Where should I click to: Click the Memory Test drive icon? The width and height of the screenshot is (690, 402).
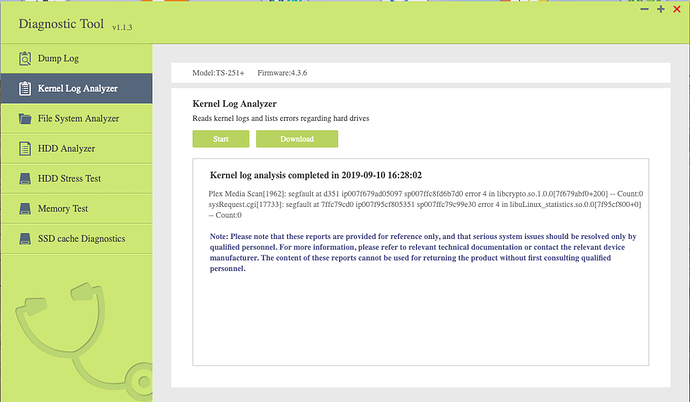tap(25, 208)
